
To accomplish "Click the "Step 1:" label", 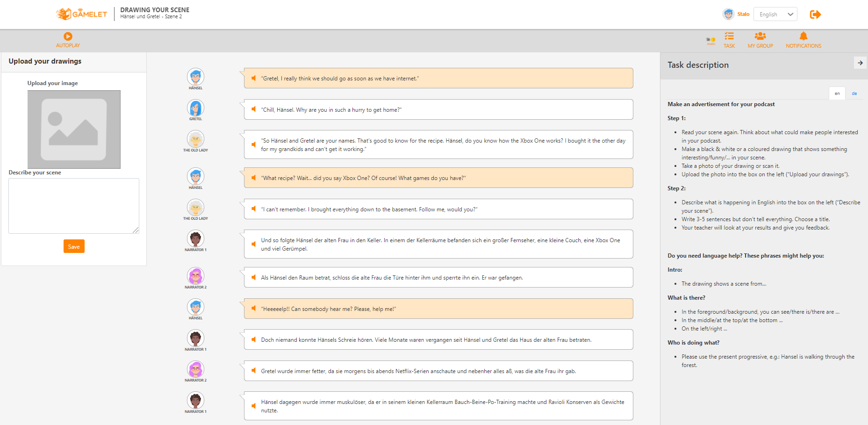I will coord(676,118).
